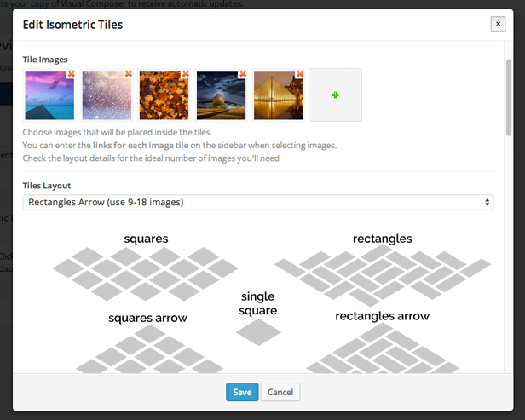Select the glitter bokeh thumbnail
This screenshot has width=525, height=420.
coord(107,95)
